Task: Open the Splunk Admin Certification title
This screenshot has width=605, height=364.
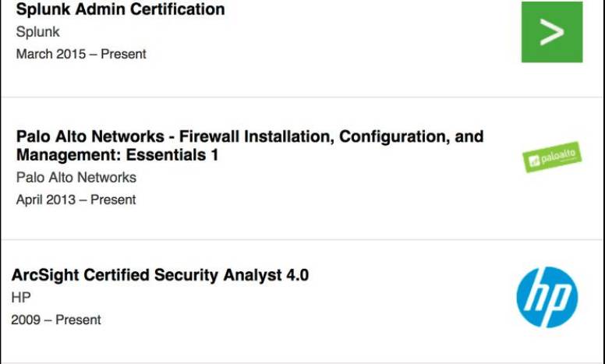Action: coord(120,10)
